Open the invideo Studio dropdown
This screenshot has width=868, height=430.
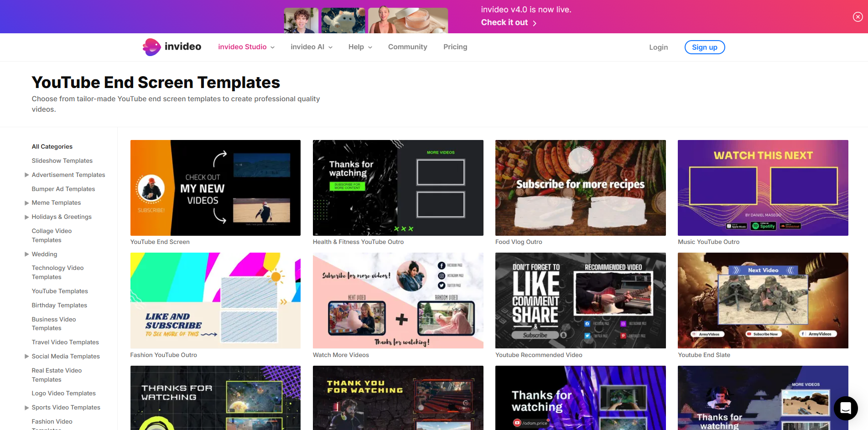pos(246,47)
